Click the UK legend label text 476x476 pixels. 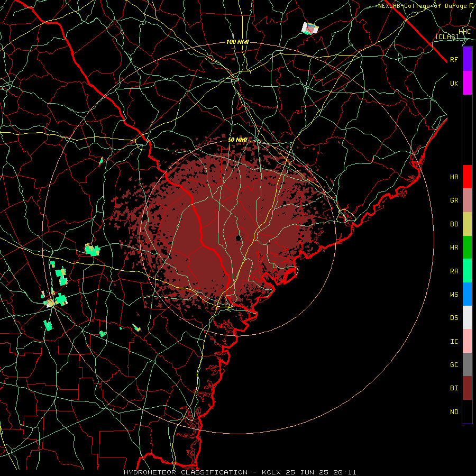(x=454, y=83)
